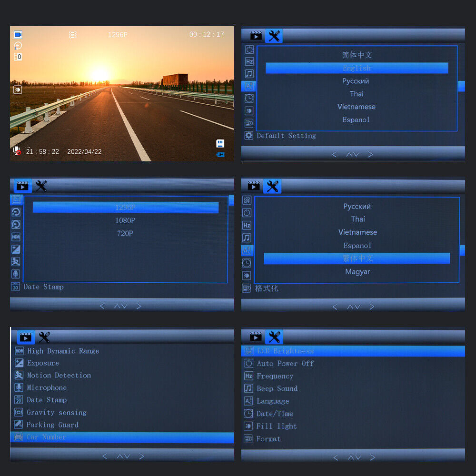Choose the 720P resolution option
The image size is (476, 476).
[x=125, y=233]
